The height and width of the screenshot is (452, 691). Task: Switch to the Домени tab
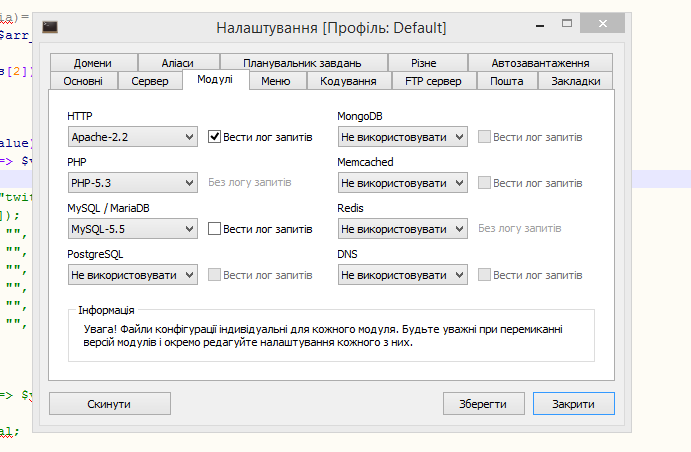[92, 63]
